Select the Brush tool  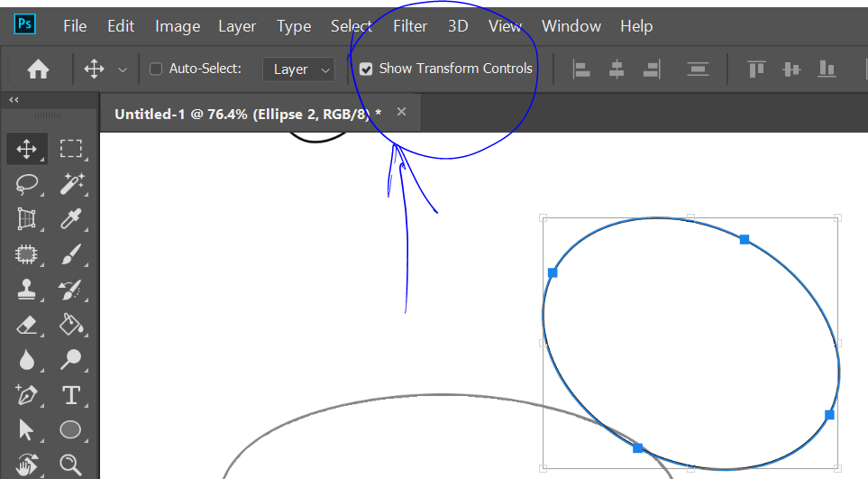pyautogui.click(x=71, y=254)
